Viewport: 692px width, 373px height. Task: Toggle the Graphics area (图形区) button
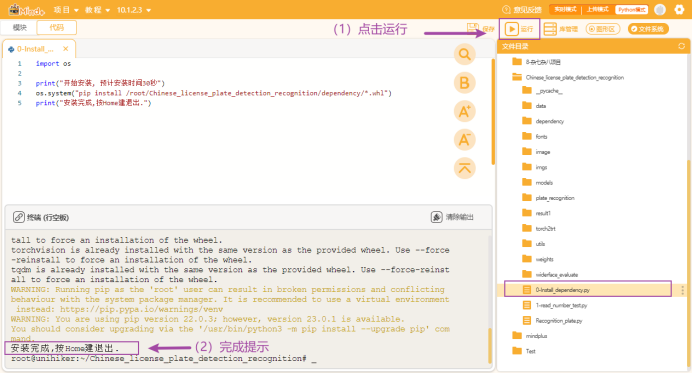click(603, 29)
